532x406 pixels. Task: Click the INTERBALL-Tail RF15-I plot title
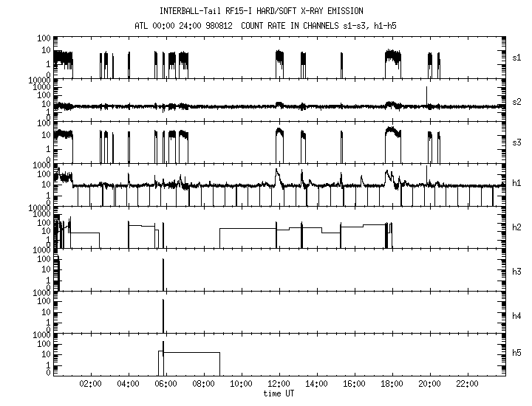(261, 11)
